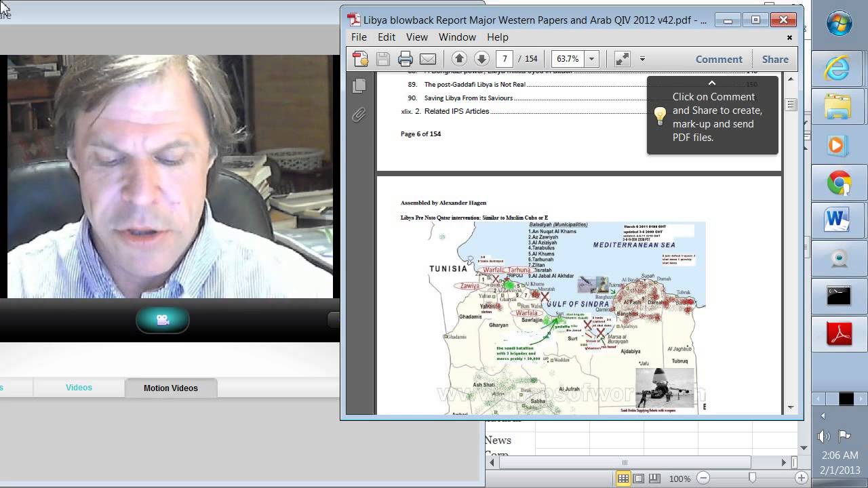868x488 pixels.
Task: Click the page number field showing 7
Action: [505, 59]
